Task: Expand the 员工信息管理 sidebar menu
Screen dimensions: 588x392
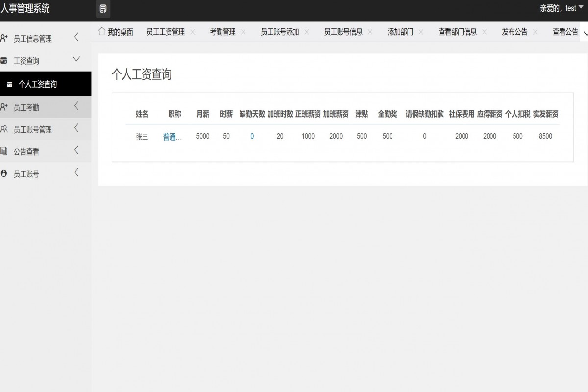Action: [x=76, y=38]
